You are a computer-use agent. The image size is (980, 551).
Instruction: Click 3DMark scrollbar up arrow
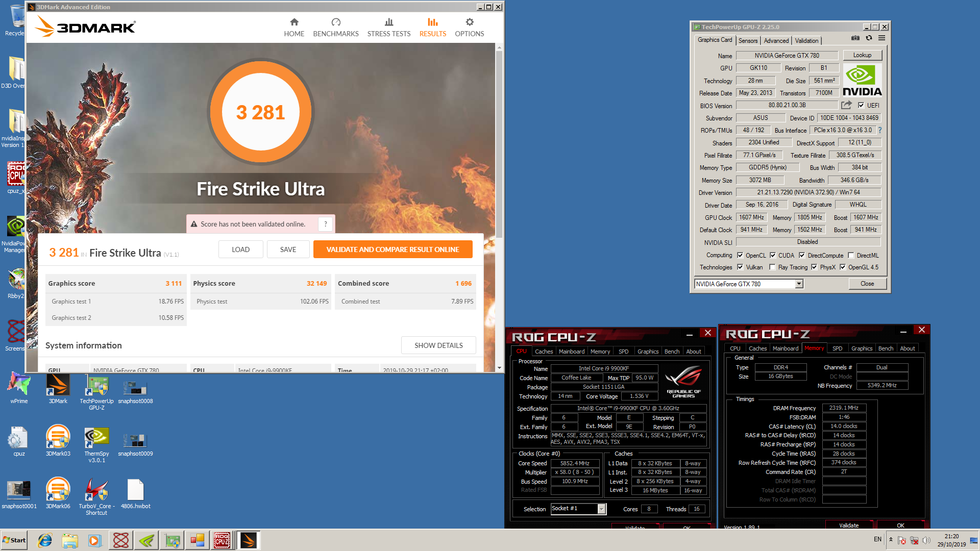(x=499, y=47)
